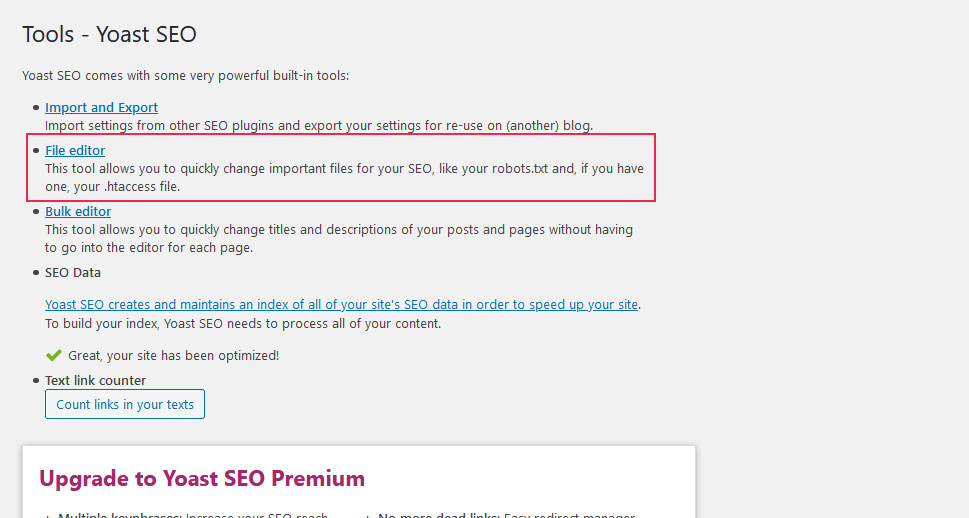This screenshot has width=969, height=518.
Task: Click 'To build your index' sentence
Action: tap(243, 324)
